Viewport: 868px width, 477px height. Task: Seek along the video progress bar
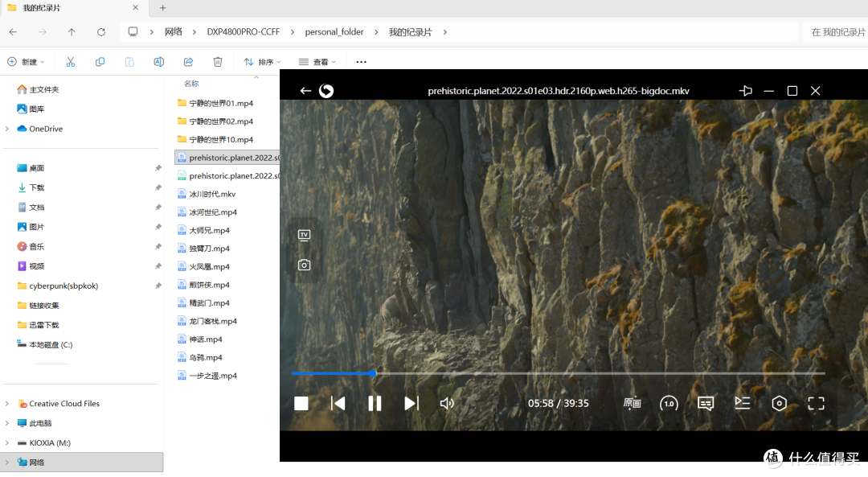(558, 373)
